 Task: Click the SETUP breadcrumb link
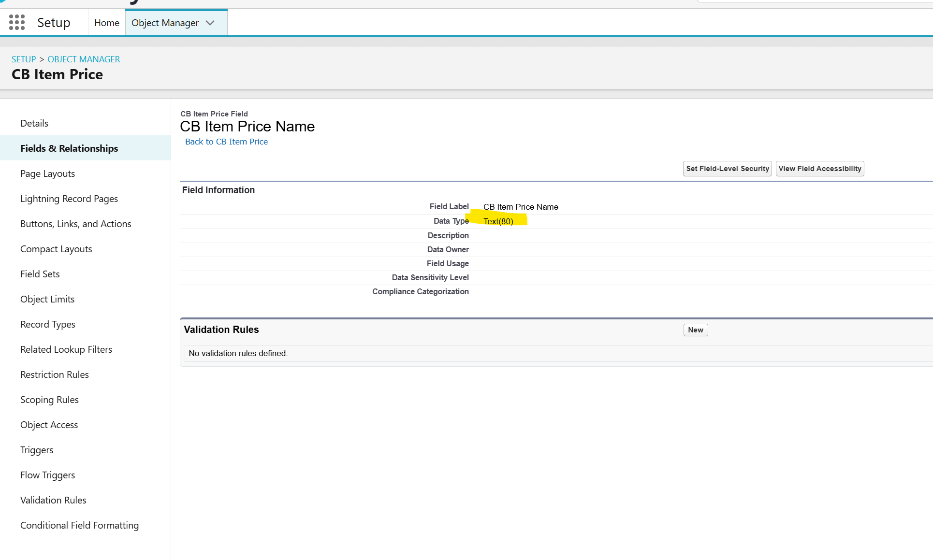[x=24, y=59]
